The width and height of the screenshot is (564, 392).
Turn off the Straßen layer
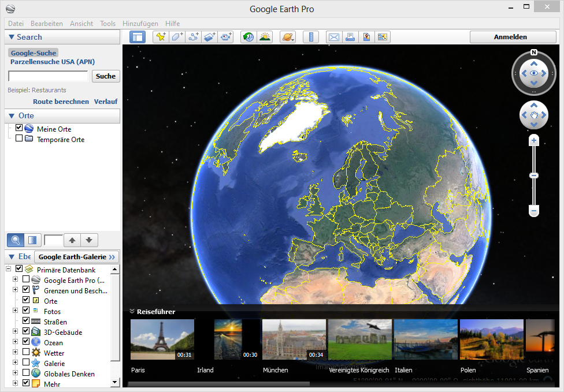[26, 320]
